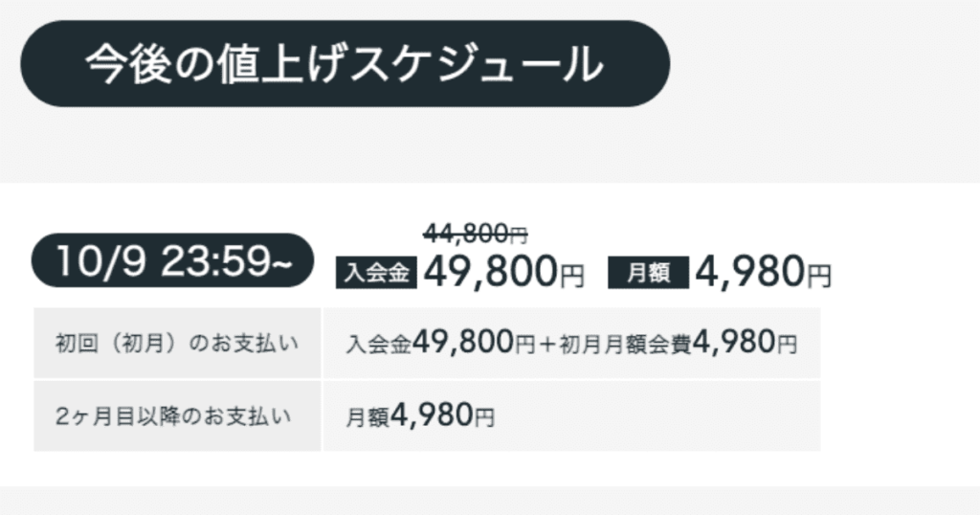Image resolution: width=980 pixels, height=515 pixels.
Task: Select the 10/9 23:59~ date badge
Action: (x=172, y=260)
